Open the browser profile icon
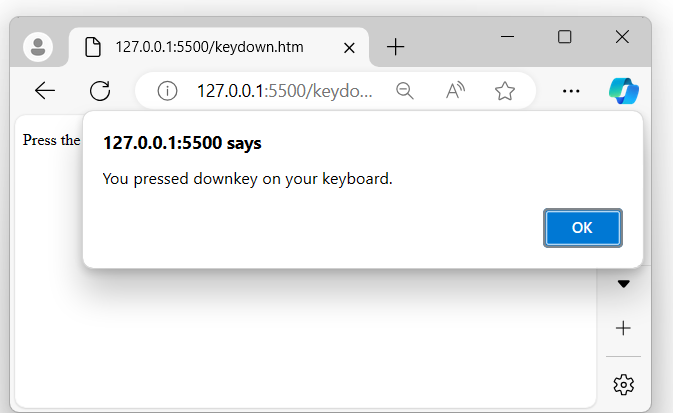This screenshot has height=413, width=673. [38, 46]
